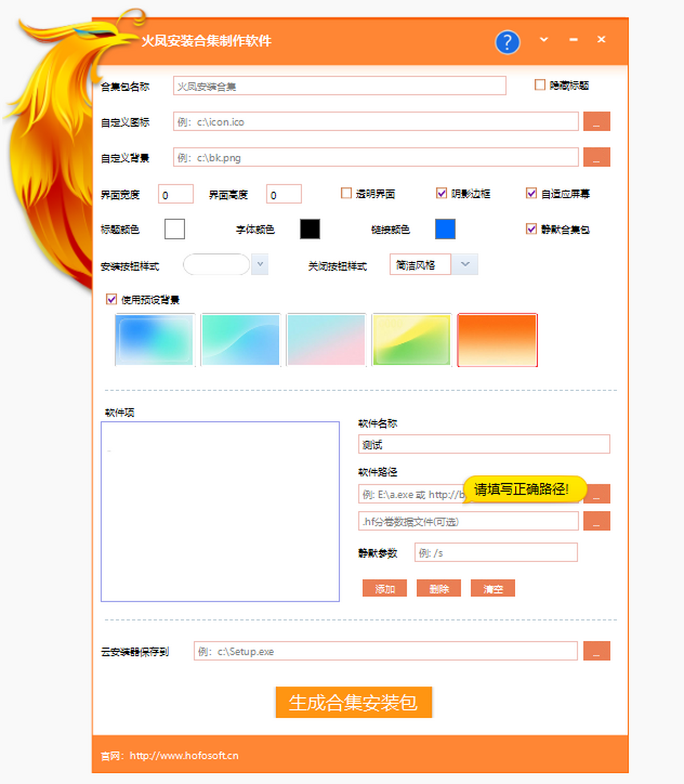This screenshot has height=784, width=684.
Task: Uncheck the 自适应屏幕 checkbox
Action: 531,193
